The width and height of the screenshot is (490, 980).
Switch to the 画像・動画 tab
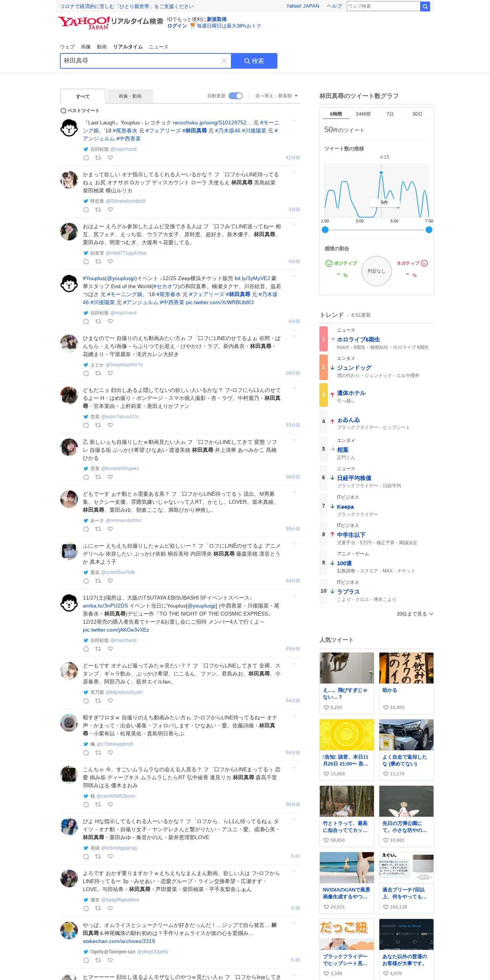130,96
